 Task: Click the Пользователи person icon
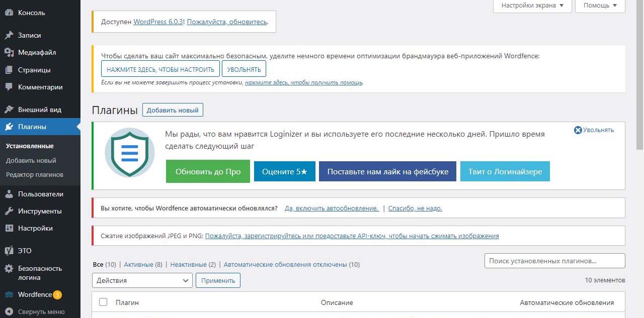click(x=9, y=194)
